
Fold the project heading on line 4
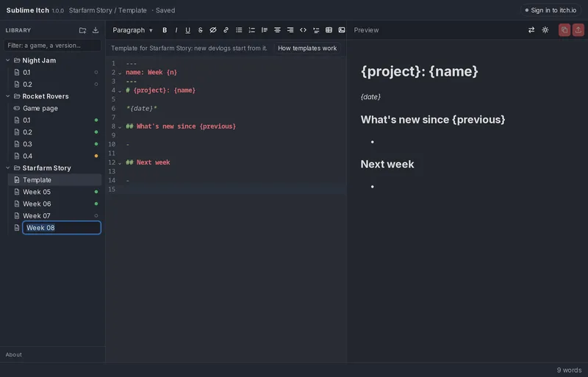[120, 91]
